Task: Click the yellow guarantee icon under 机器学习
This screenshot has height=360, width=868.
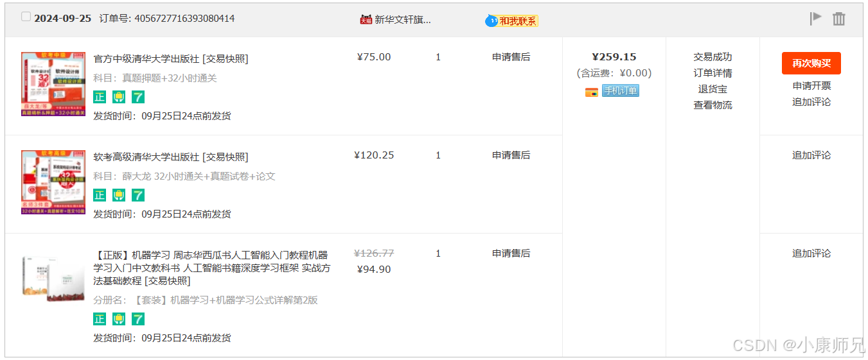Action: [119, 319]
